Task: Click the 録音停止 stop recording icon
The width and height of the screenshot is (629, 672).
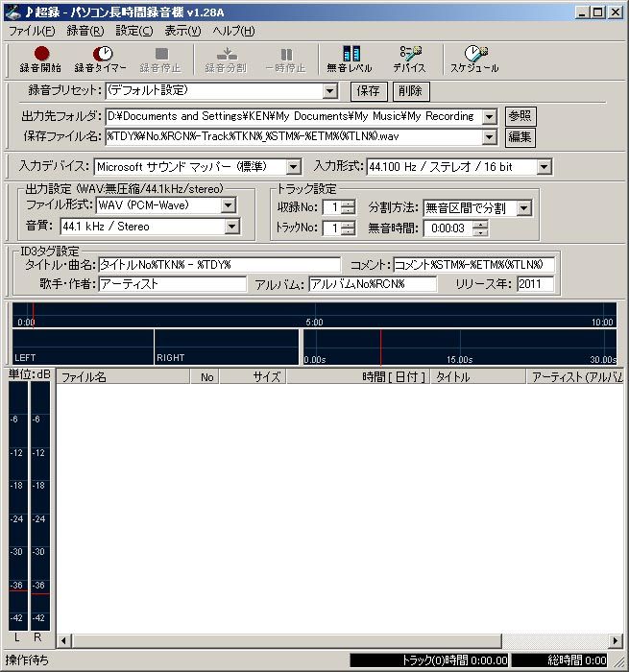Action: tap(160, 60)
